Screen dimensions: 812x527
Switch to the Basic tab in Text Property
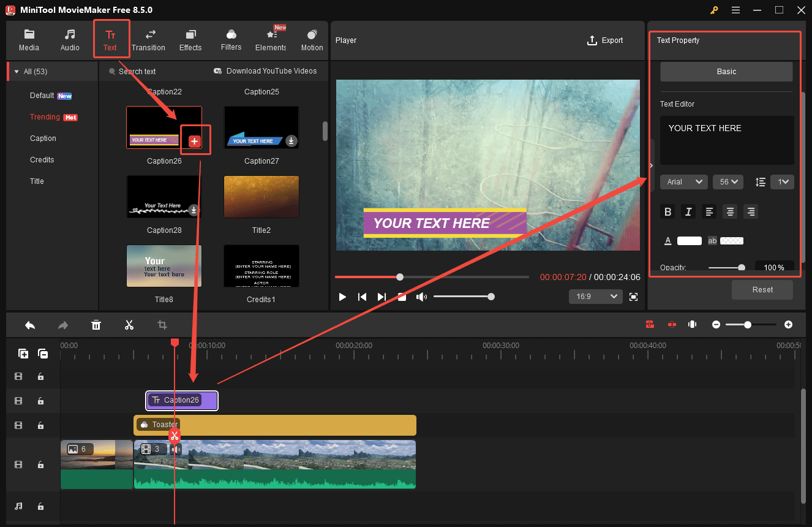click(726, 71)
